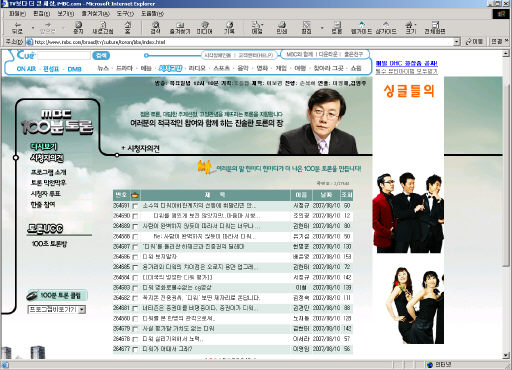Expand the Back button history arrow
The image size is (512, 370).
click(x=32, y=28)
